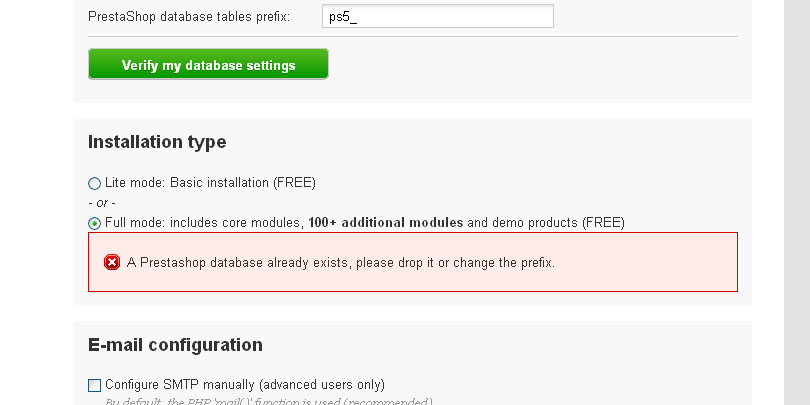Select the Lite mode radio button

coord(95,183)
